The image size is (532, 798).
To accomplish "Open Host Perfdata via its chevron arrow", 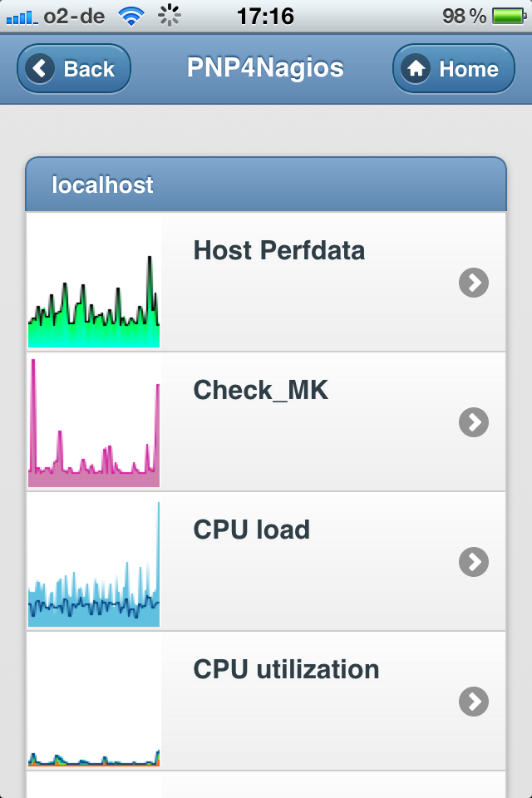I will [473, 283].
